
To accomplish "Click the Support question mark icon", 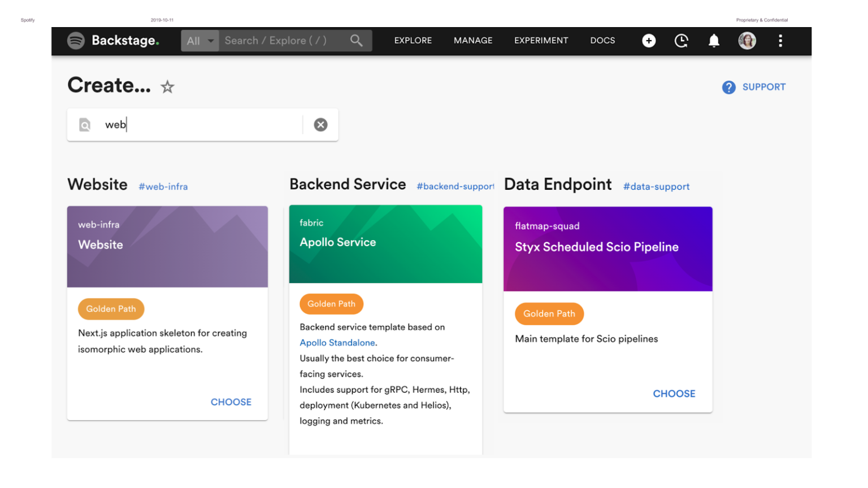I will 729,87.
